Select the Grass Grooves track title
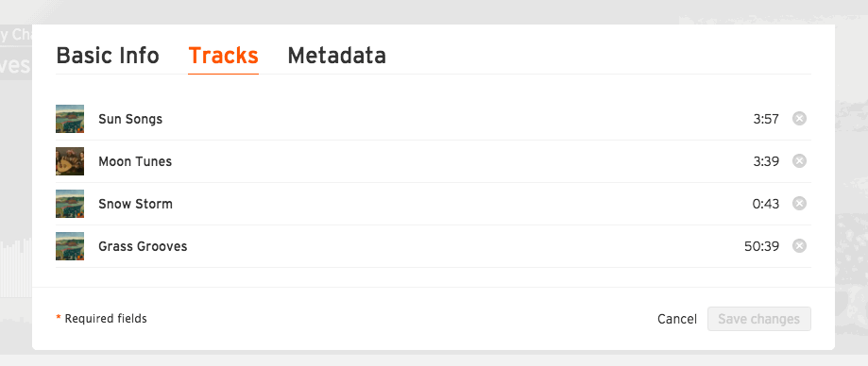The height and width of the screenshot is (366, 868). tap(143, 246)
